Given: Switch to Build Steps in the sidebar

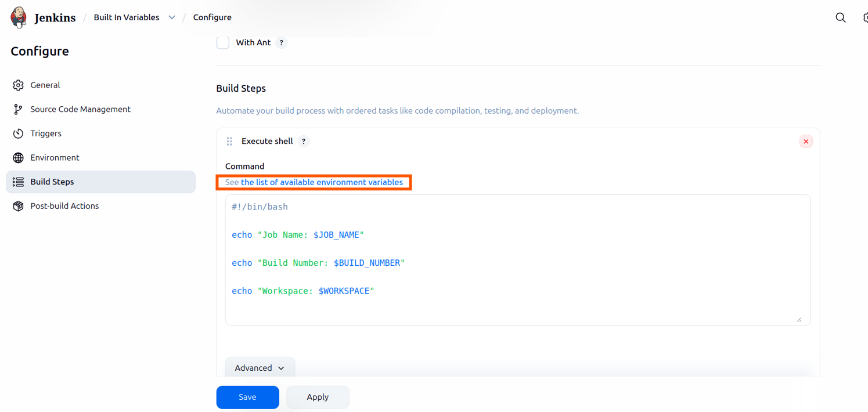Looking at the screenshot, I should (52, 182).
